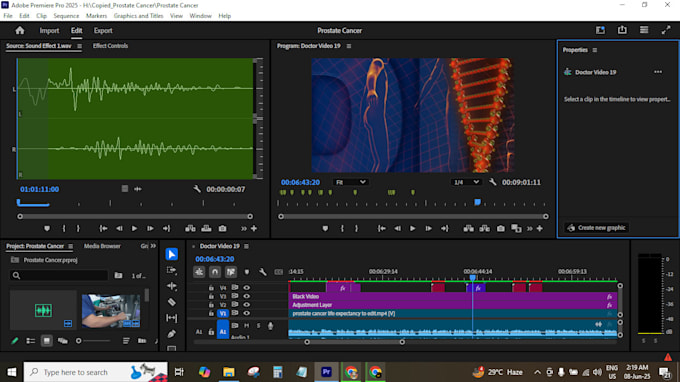Switch to Media Browser tab
680x382 pixels.
pyautogui.click(x=102, y=246)
